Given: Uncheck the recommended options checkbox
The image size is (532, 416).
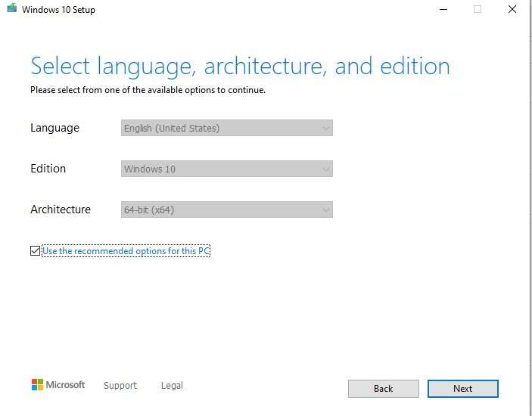Looking at the screenshot, I should point(35,251).
